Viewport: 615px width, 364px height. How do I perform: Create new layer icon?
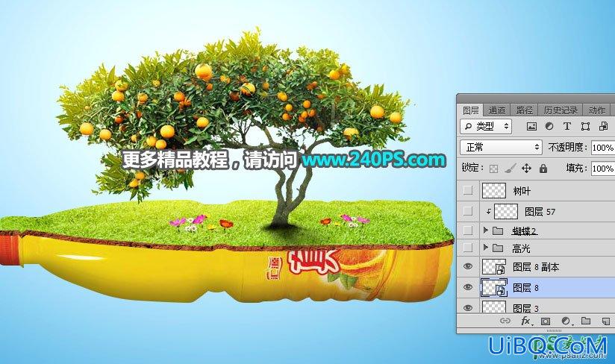605,321
